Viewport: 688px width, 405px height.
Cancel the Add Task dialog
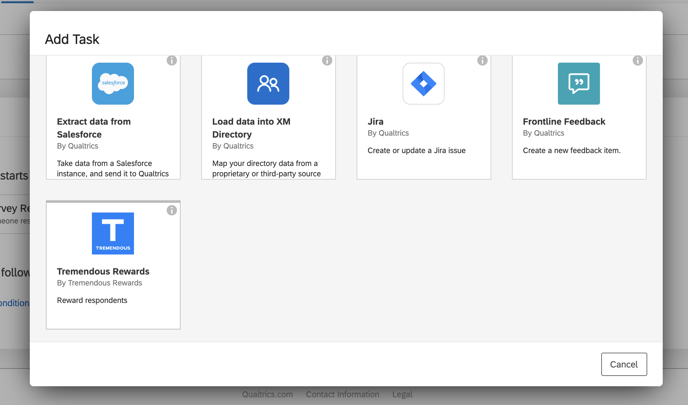click(624, 364)
